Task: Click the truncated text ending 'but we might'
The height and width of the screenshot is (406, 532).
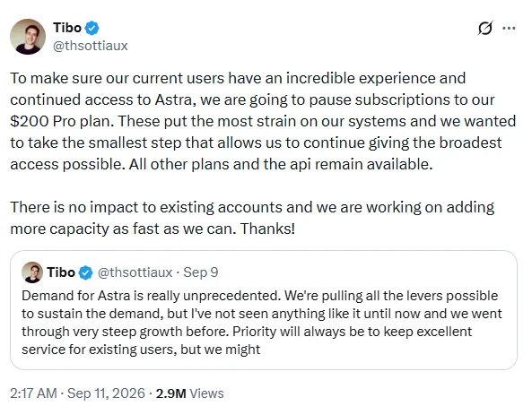Action: click(x=141, y=350)
